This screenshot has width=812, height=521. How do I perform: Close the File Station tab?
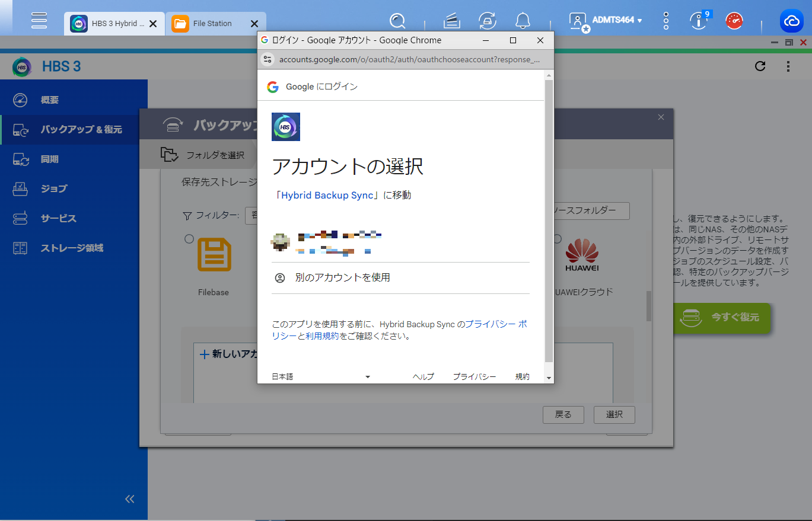254,24
